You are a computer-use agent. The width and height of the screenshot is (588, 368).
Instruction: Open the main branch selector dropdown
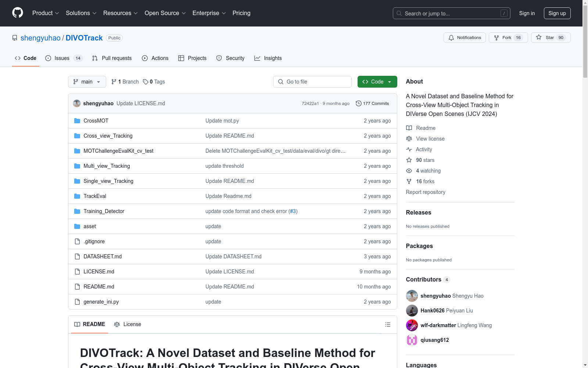tap(87, 82)
